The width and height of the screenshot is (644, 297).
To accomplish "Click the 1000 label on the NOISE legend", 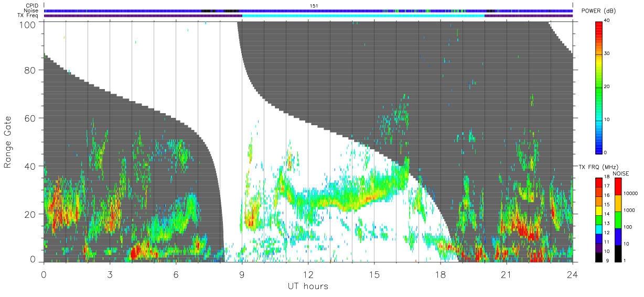I will 629,210.
